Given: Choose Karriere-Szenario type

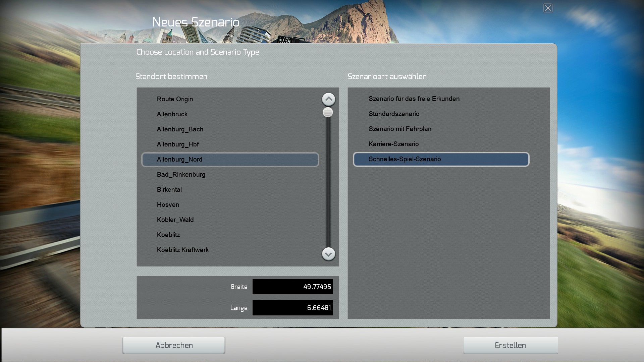Looking at the screenshot, I should (393, 144).
